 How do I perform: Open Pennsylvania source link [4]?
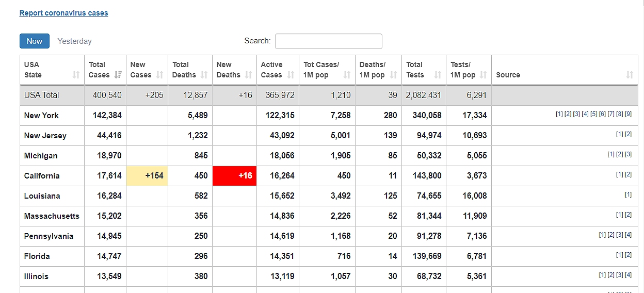(628, 235)
